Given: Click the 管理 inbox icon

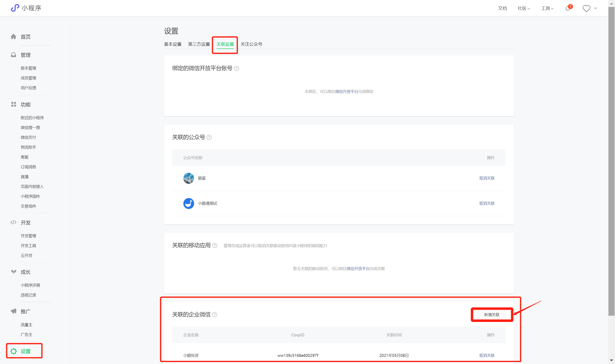Looking at the screenshot, I should pyautogui.click(x=14, y=55).
